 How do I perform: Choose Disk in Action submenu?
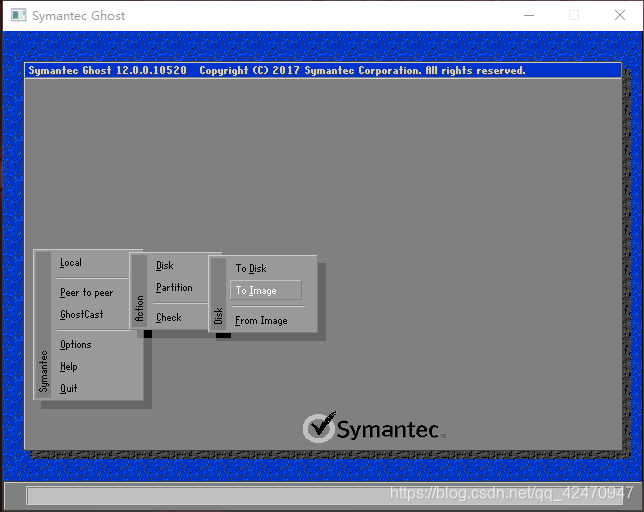point(165,266)
